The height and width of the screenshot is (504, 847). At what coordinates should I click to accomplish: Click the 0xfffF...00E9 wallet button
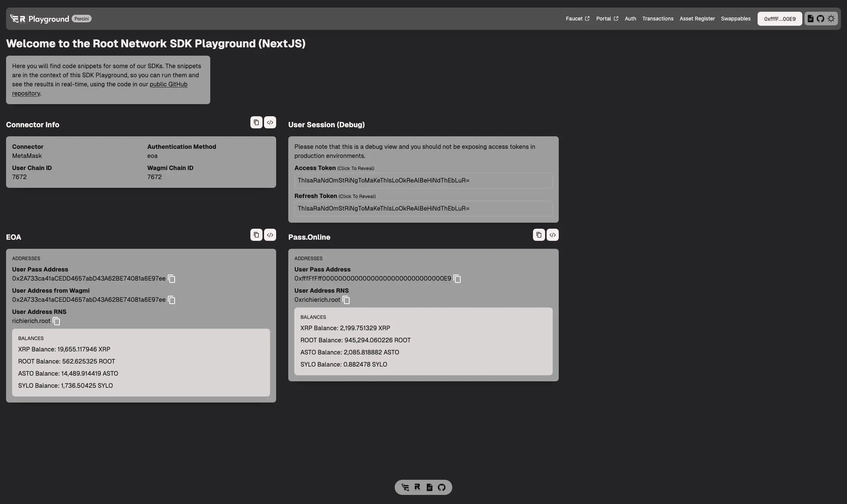780,19
